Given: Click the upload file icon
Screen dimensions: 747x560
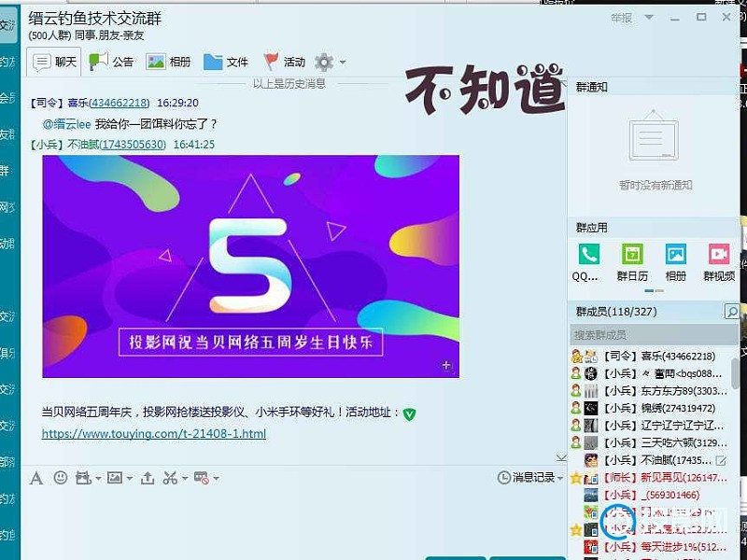Looking at the screenshot, I should click(x=148, y=478).
